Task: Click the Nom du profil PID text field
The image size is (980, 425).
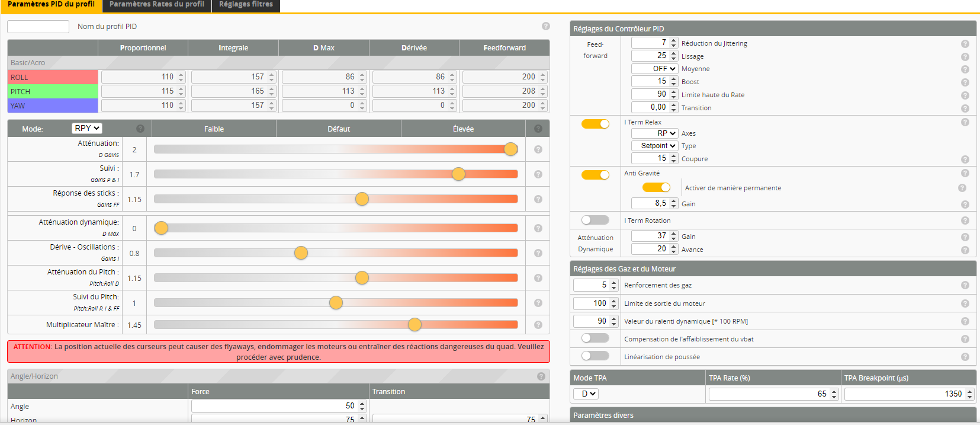Action: click(38, 27)
